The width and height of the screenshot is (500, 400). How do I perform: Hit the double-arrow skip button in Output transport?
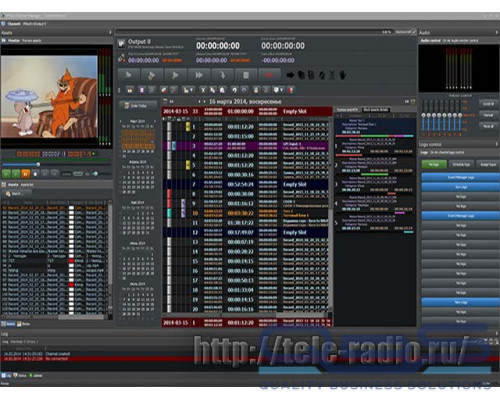pos(199,75)
